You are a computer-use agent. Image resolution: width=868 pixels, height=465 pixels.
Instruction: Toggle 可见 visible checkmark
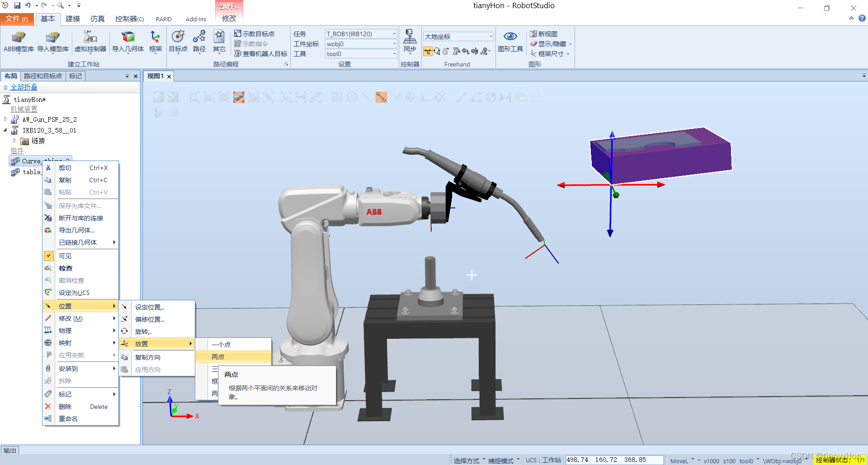point(49,256)
